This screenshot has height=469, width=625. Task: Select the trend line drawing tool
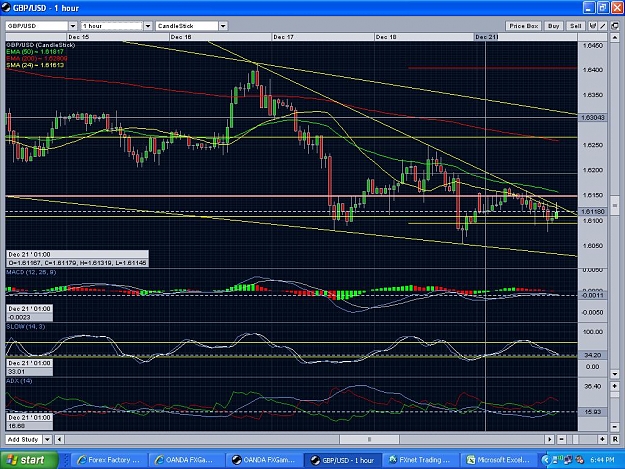(603, 26)
